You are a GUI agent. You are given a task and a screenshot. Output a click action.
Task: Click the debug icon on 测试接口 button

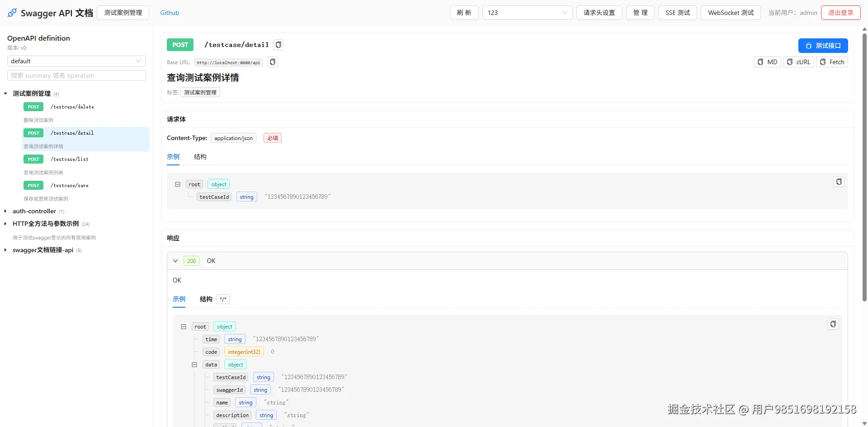click(x=809, y=46)
